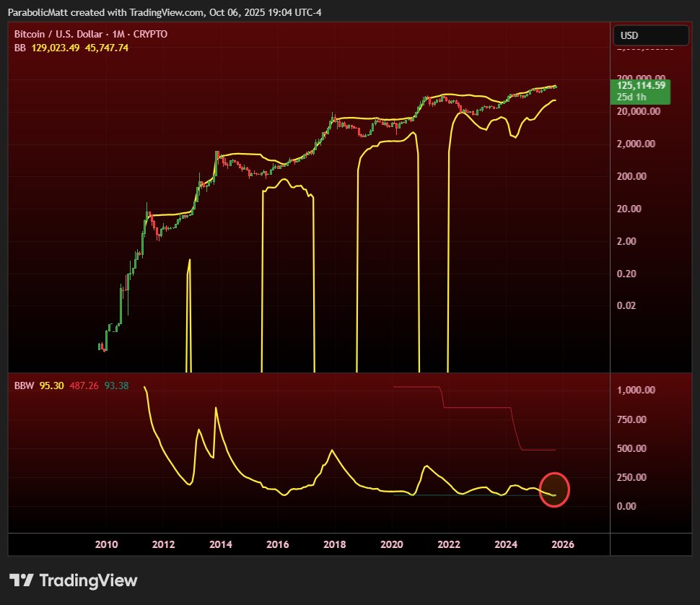The height and width of the screenshot is (605, 700).
Task: Click the CRYPTO exchange label
Action: [x=149, y=34]
